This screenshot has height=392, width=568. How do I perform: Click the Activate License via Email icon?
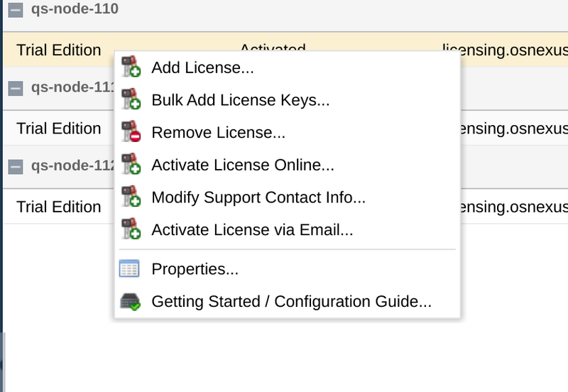click(x=131, y=229)
